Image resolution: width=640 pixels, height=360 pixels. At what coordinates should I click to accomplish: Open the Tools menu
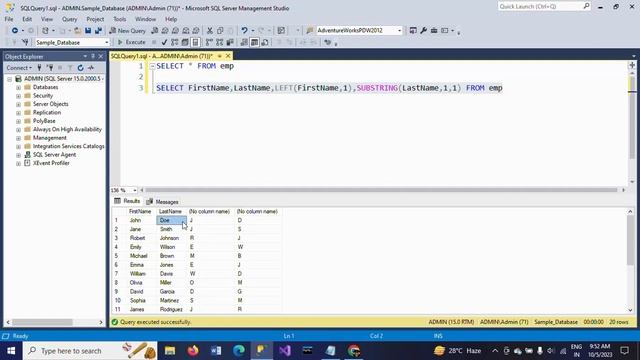[120, 19]
